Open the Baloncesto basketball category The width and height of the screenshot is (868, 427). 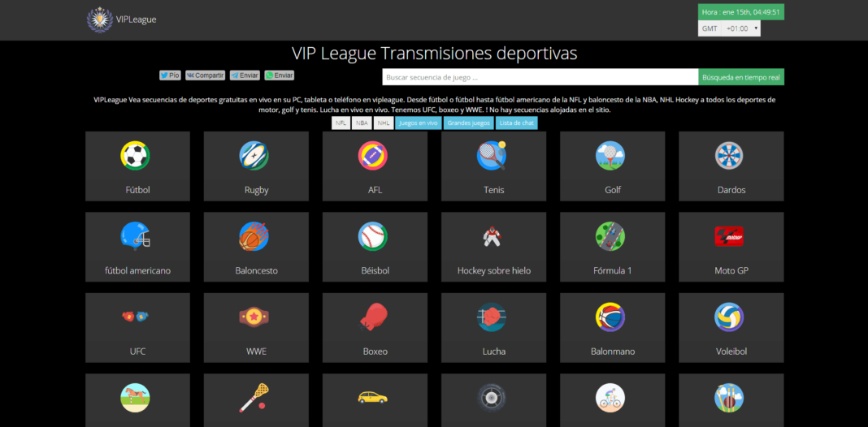point(254,236)
